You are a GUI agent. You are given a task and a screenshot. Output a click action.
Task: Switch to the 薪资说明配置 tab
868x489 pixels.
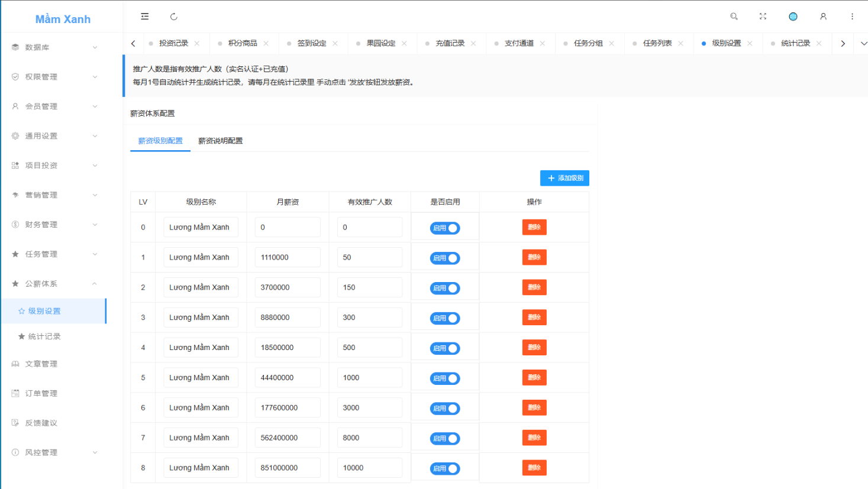coord(220,141)
